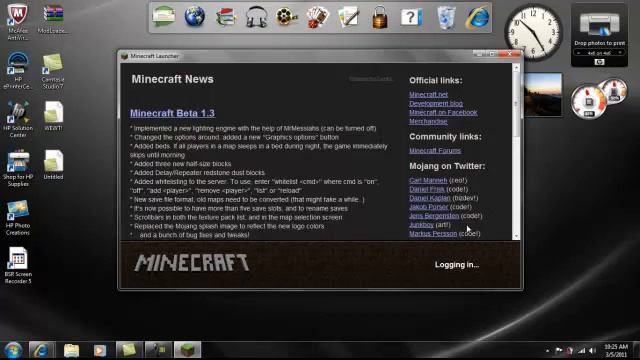Viewport: 640px width, 360px height.
Task: Click the 'Minecraft News' heading
Action: coord(172,79)
